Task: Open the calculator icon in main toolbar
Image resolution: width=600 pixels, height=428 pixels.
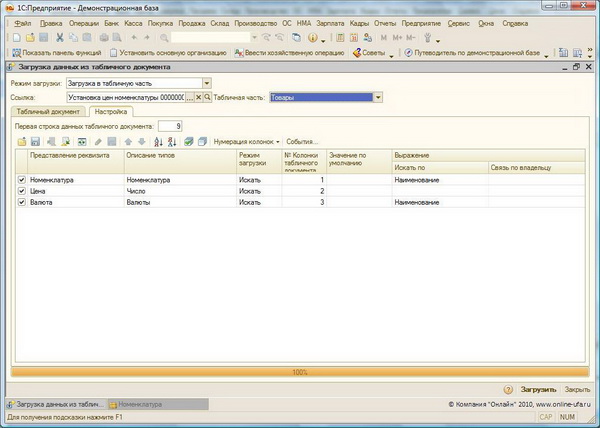Action: pos(340,37)
